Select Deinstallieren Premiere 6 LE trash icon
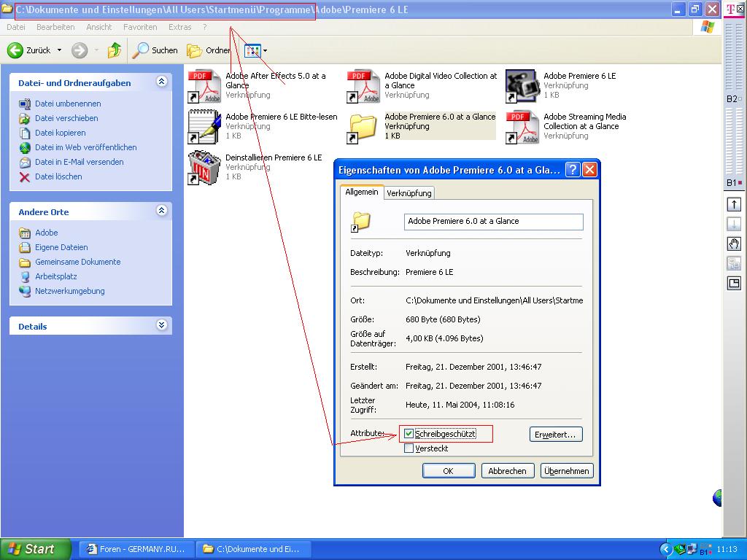Image resolution: width=747 pixels, height=560 pixels. (204, 168)
